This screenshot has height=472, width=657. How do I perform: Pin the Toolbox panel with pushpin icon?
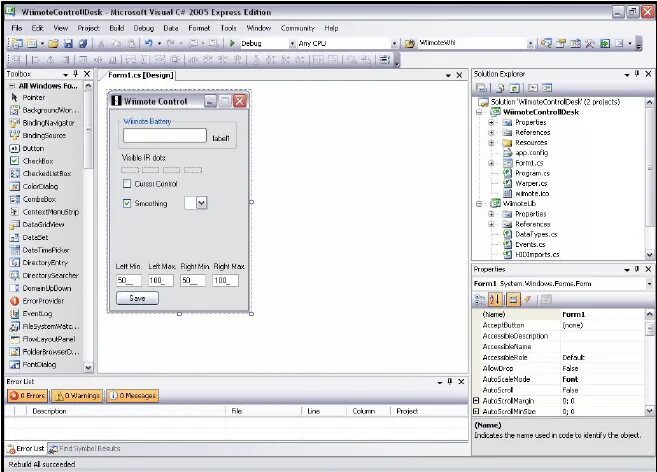pyautogui.click(x=76, y=74)
